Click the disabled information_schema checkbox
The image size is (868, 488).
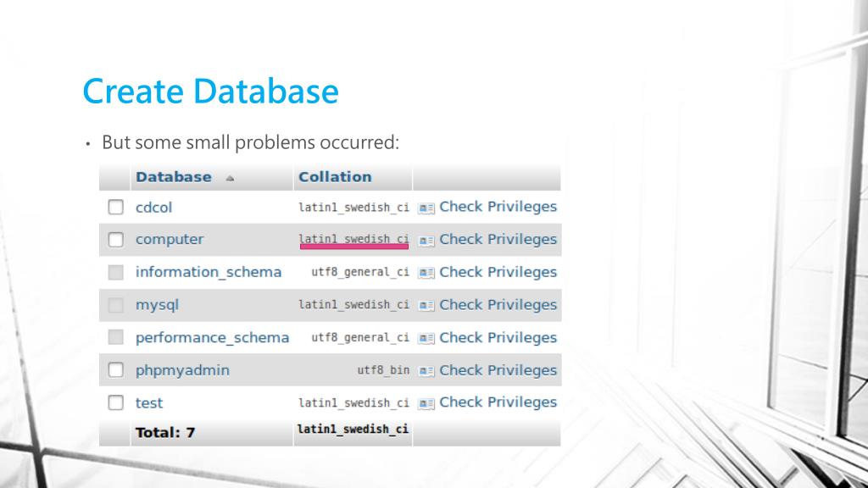[x=115, y=272]
